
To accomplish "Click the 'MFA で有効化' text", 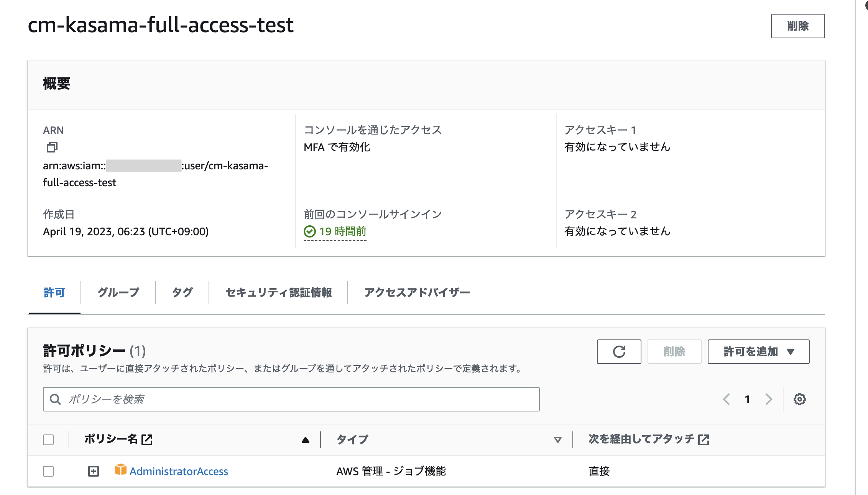I will point(337,147).
